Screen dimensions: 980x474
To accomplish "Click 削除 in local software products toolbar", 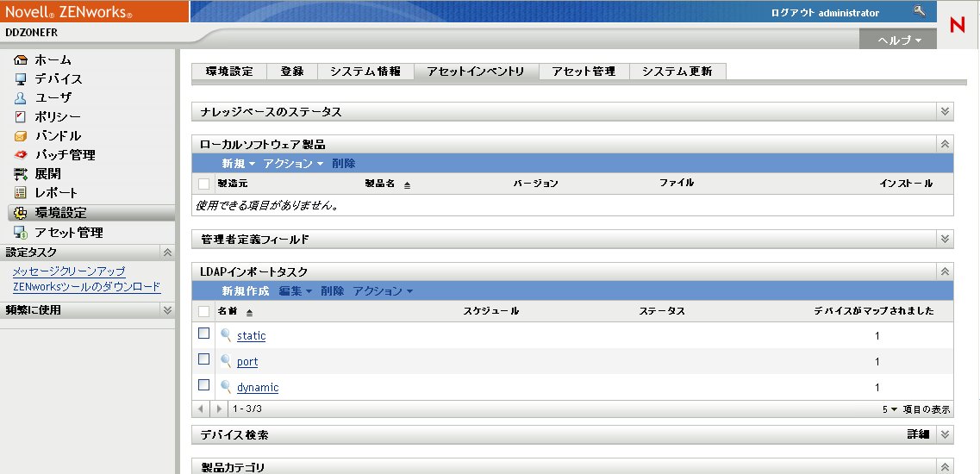I will (344, 164).
